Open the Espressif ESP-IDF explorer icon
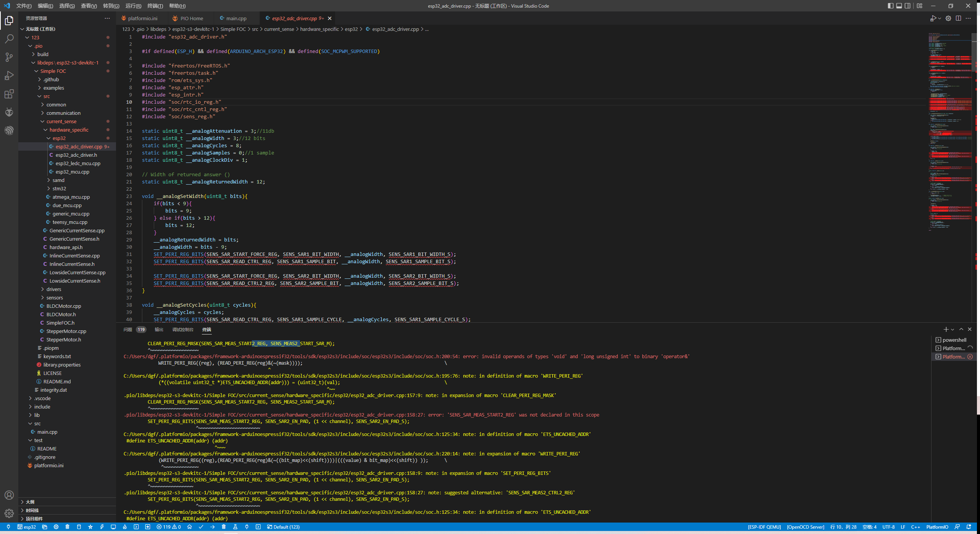The width and height of the screenshot is (980, 534). [9, 130]
